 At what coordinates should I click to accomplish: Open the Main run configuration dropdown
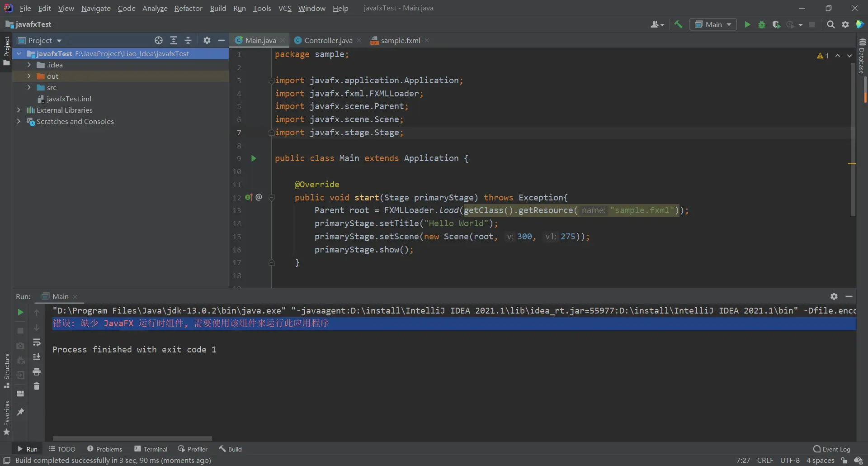tap(713, 24)
